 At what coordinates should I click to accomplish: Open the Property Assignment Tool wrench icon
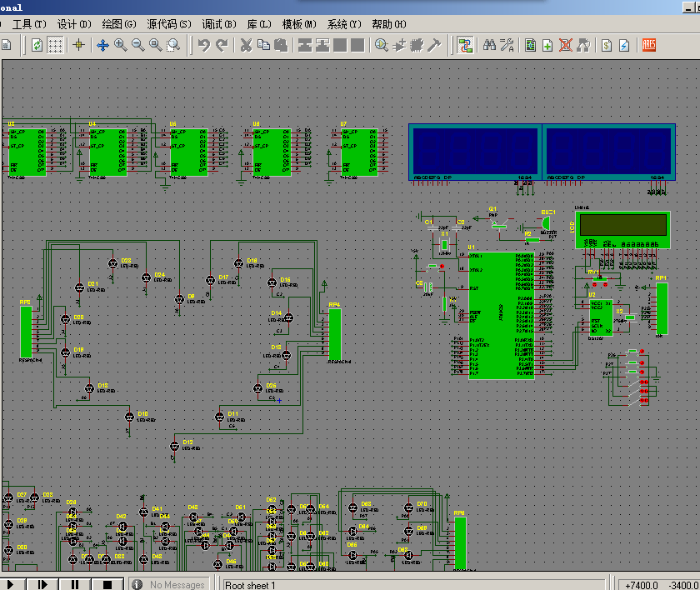507,45
